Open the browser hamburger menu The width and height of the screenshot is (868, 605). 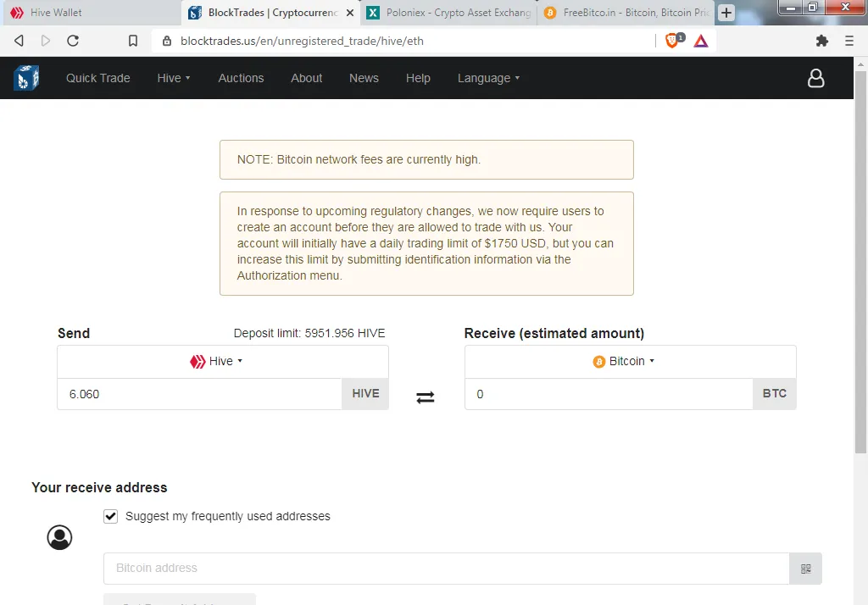849,41
